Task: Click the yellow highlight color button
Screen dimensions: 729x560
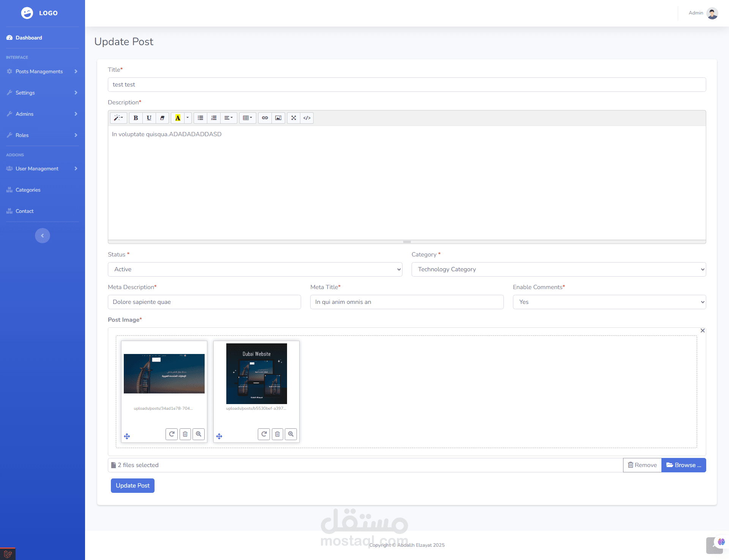Action: [x=177, y=118]
